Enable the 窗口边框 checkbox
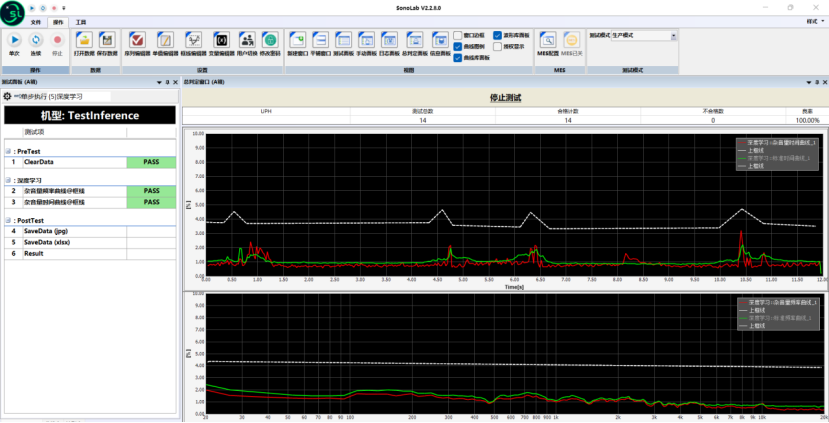This screenshot has width=829, height=423. pos(458,34)
